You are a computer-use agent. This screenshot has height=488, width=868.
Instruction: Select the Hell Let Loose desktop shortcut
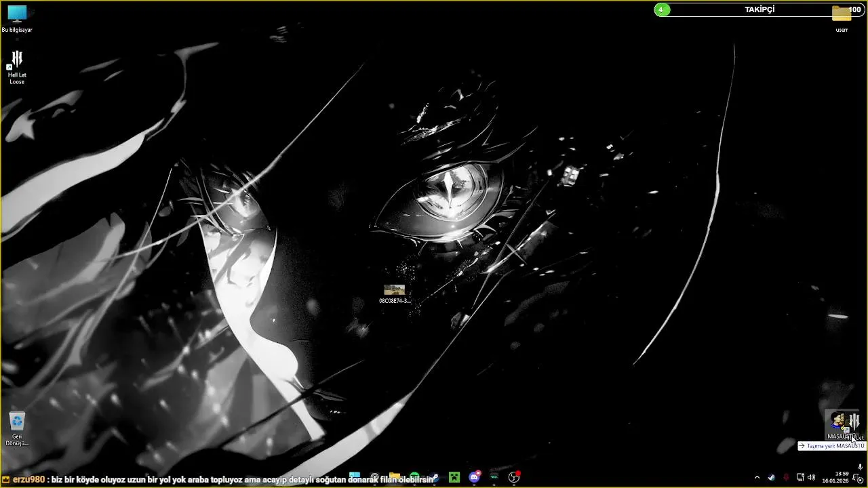click(17, 66)
